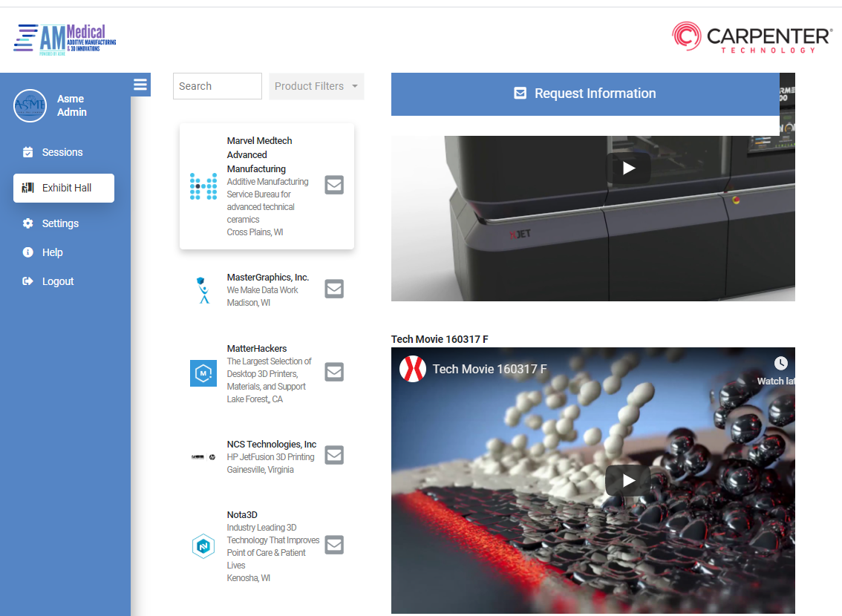Go to Sessions in sidebar
This screenshot has width=842, height=616.
pyautogui.click(x=62, y=152)
